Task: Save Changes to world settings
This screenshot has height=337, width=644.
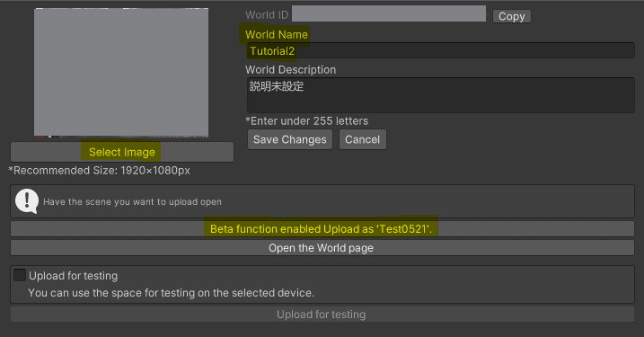Action: [289, 139]
